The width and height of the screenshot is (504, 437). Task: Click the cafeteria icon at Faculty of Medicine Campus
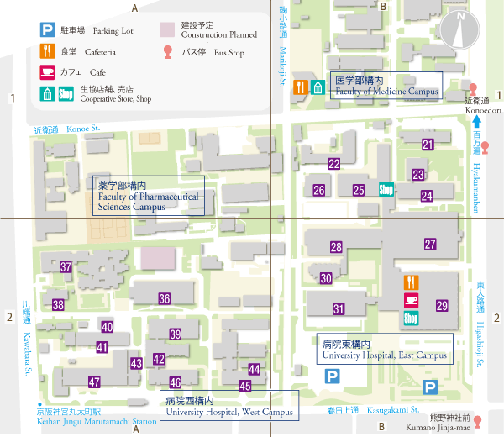tap(301, 87)
